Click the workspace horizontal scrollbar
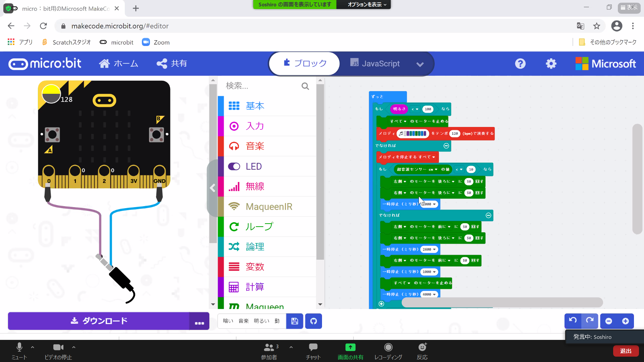Viewport: 644px width, 362px height. (502, 302)
